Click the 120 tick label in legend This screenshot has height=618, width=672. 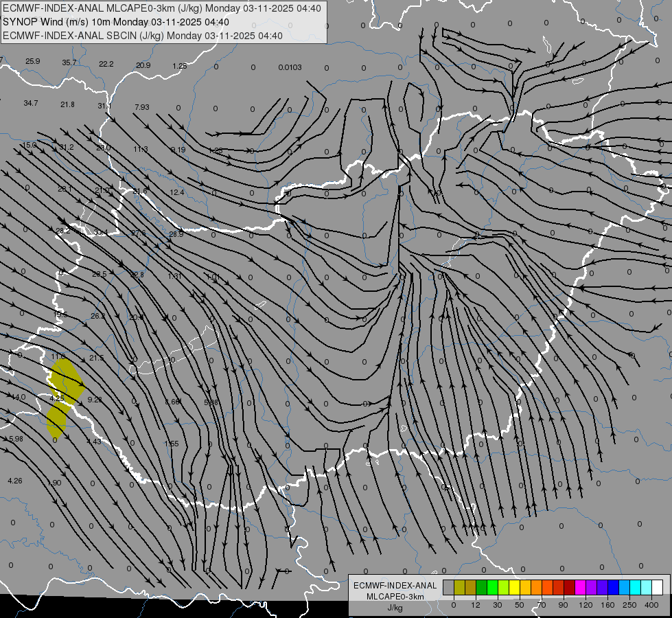click(586, 605)
